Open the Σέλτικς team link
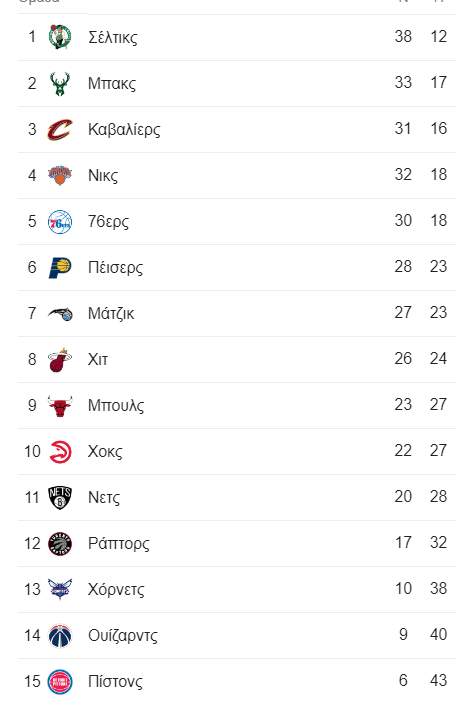The height and width of the screenshot is (718, 456). 113,37
